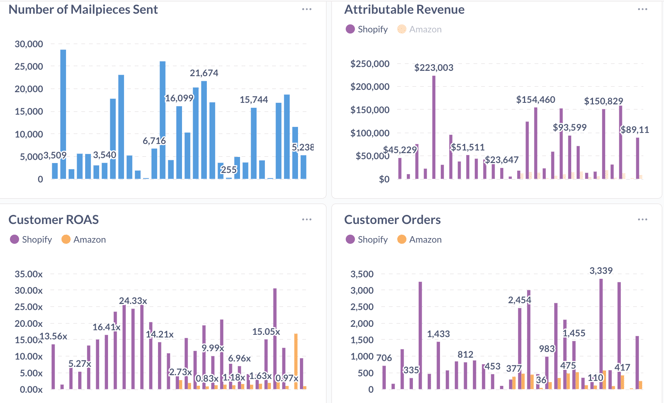Hide Amazon series in Customer Orders legend
Screen dimensions: 664x403
click(x=419, y=239)
